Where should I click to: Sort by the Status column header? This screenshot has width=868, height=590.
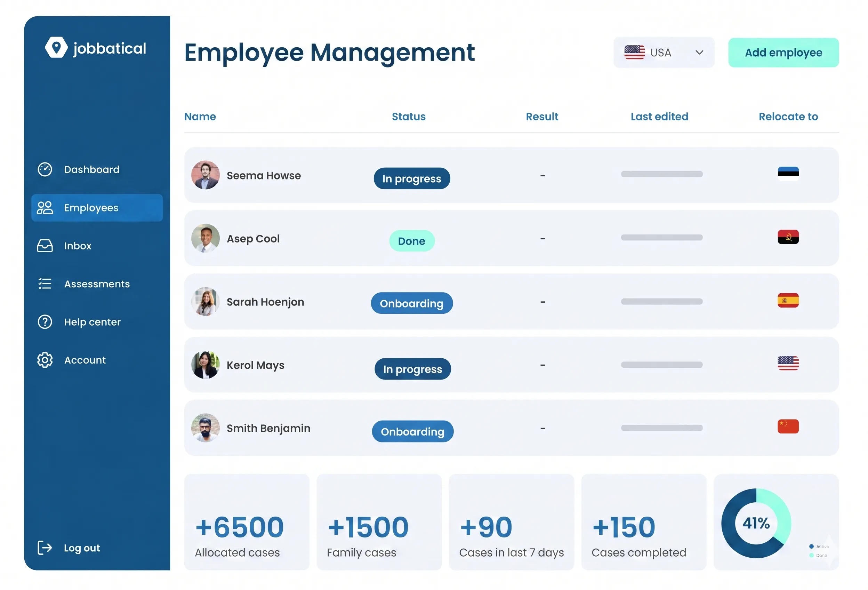[x=409, y=116]
